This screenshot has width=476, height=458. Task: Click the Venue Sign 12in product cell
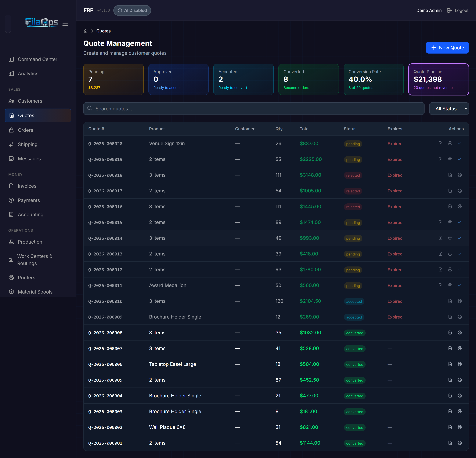click(x=167, y=143)
